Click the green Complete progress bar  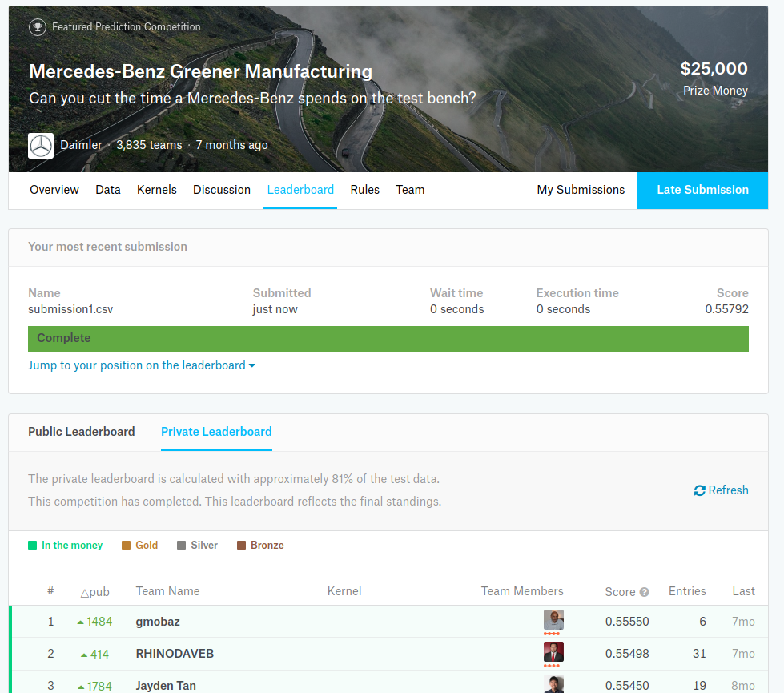click(x=388, y=339)
